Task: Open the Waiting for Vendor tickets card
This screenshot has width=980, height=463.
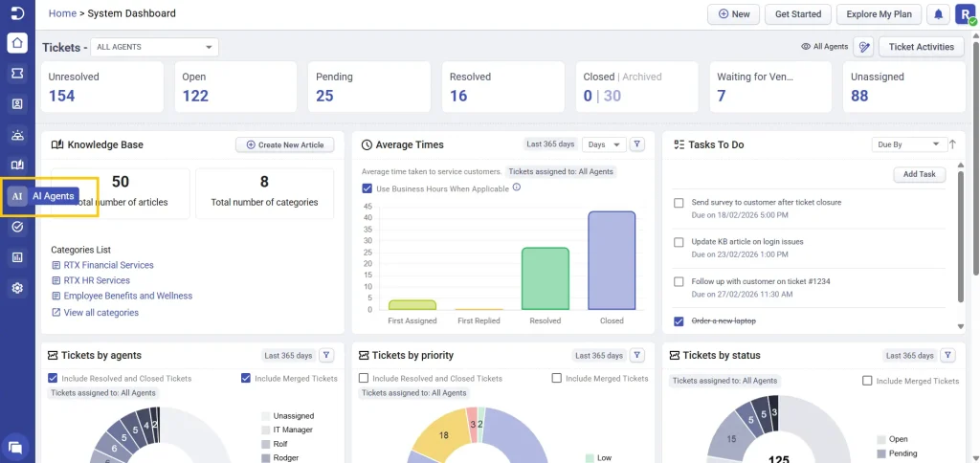Action: tap(770, 87)
